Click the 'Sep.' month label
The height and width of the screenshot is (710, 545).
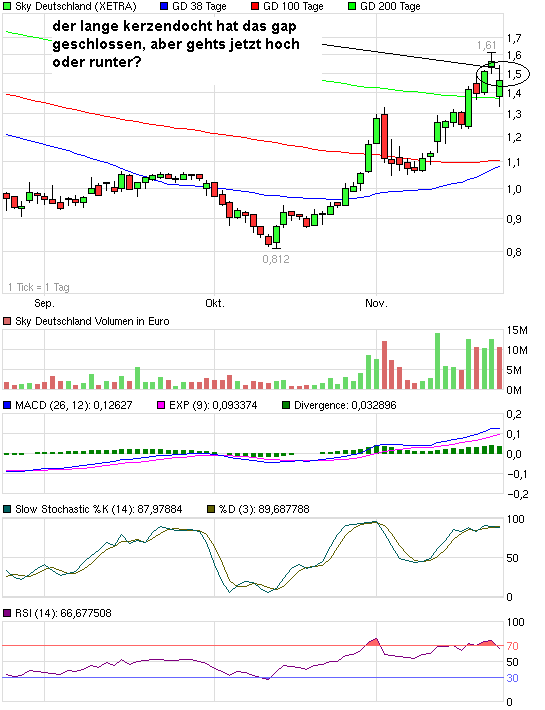pyautogui.click(x=44, y=303)
